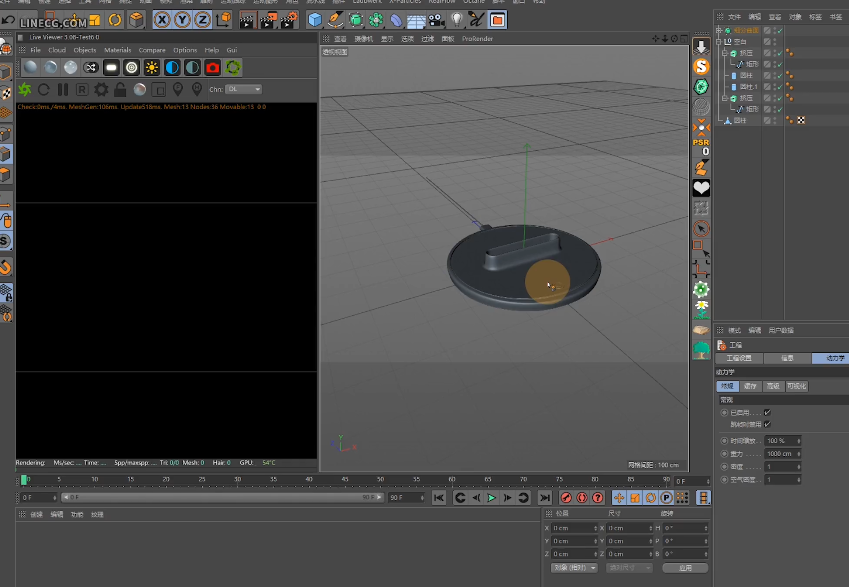Toggle the X axis lock
The height and width of the screenshot is (587, 849).
coord(161,21)
